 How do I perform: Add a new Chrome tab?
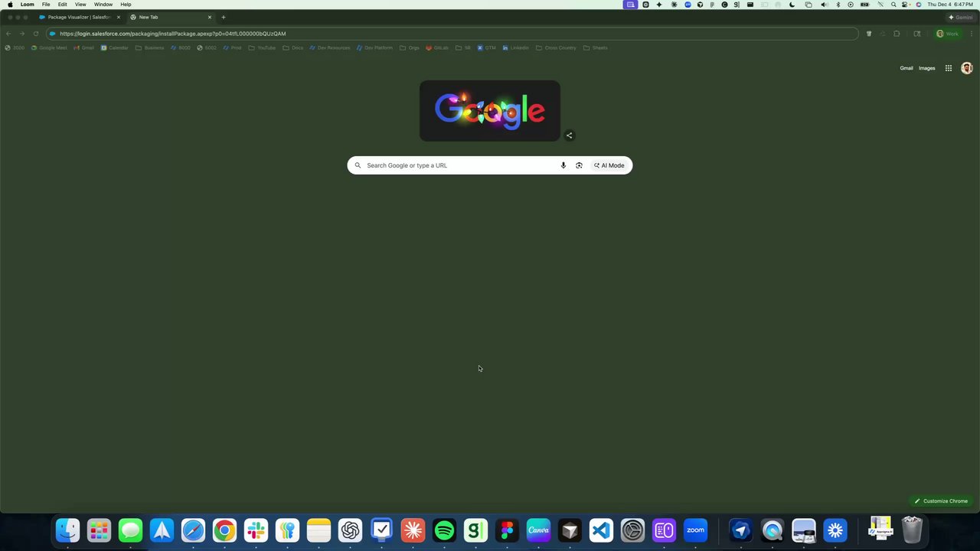coord(224,17)
